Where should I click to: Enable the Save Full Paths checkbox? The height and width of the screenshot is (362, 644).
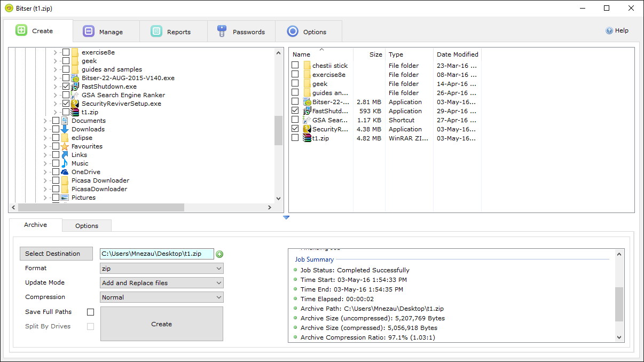[91, 311]
